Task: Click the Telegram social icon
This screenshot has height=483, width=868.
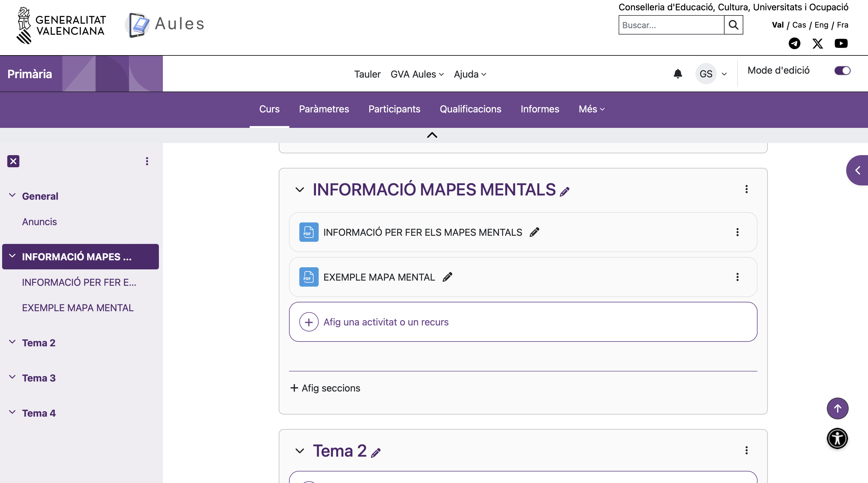Action: (794, 44)
